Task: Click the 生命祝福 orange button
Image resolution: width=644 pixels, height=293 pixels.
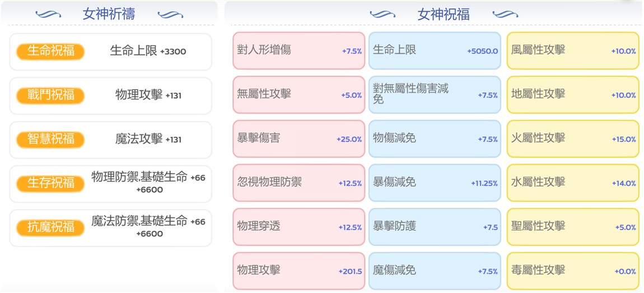Action: click(50, 52)
